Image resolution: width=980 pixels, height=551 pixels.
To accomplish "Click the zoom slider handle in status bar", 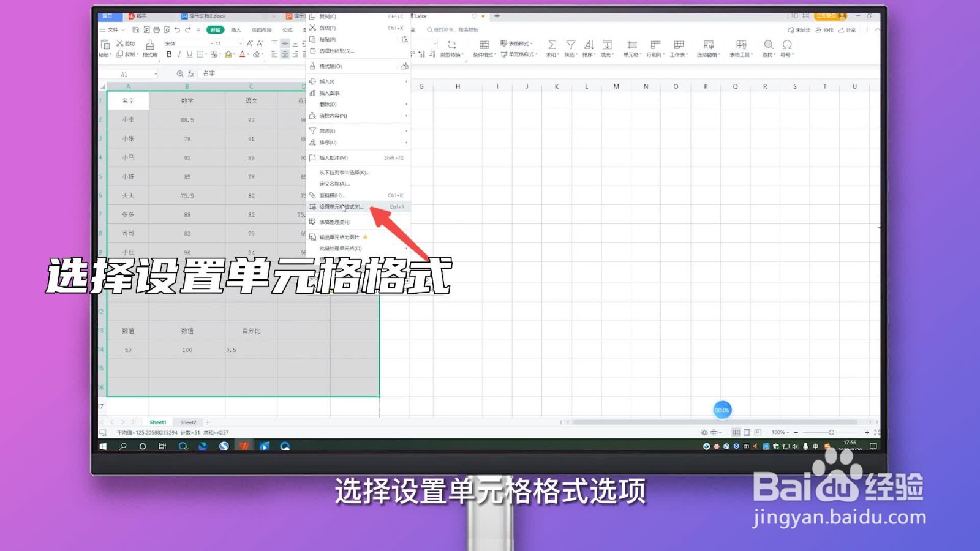I will [831, 432].
